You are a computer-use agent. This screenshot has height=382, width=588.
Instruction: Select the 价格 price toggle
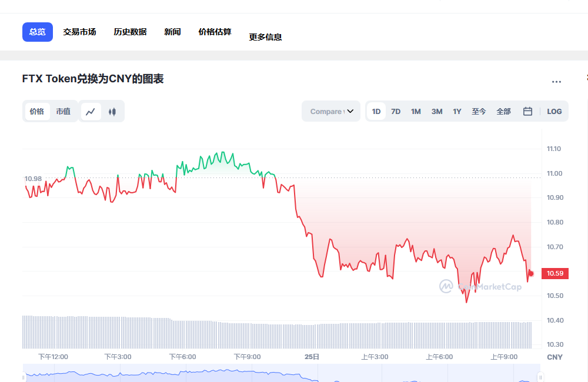(x=36, y=112)
